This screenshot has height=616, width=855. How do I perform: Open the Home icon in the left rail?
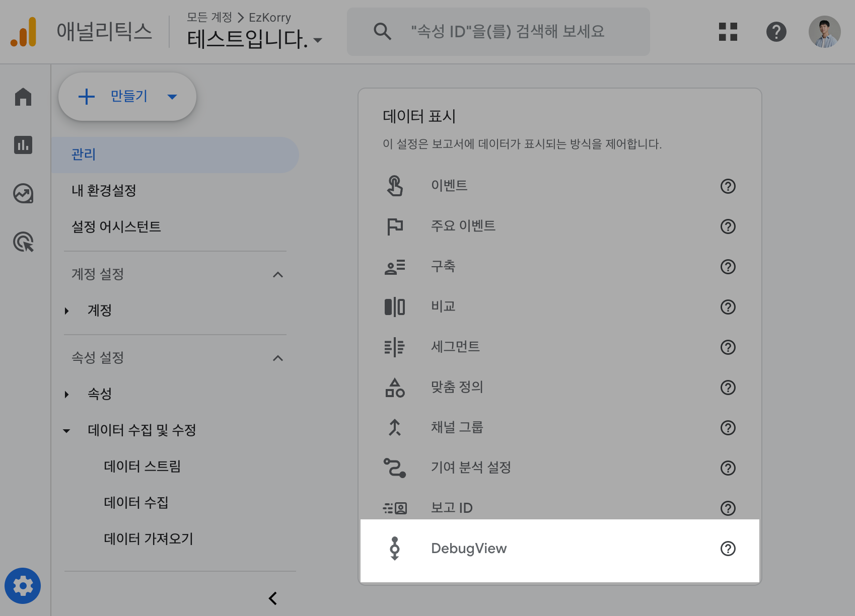click(x=23, y=97)
